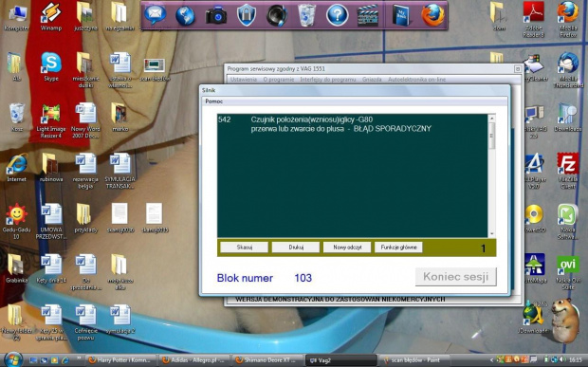Open the Pomoc menu in the Silnik window

click(214, 101)
